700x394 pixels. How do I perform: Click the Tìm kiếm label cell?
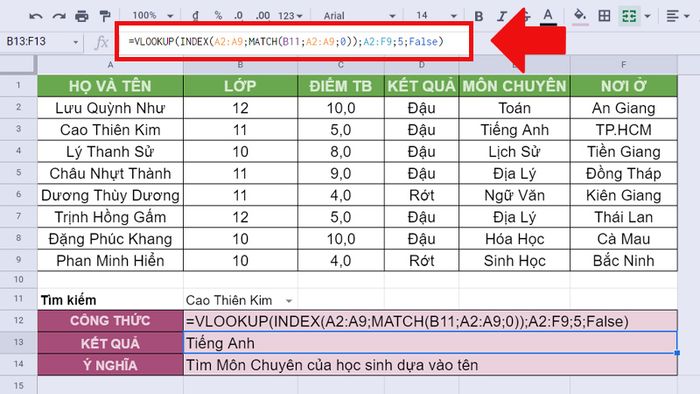[x=110, y=300]
